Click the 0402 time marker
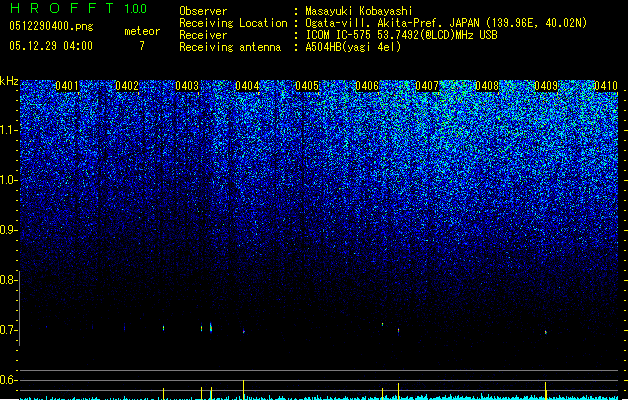The height and width of the screenshot is (400, 629). tap(127, 86)
